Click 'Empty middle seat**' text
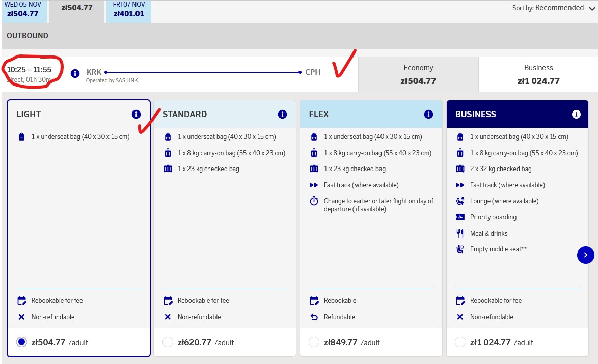The width and height of the screenshot is (598, 364). click(x=499, y=249)
